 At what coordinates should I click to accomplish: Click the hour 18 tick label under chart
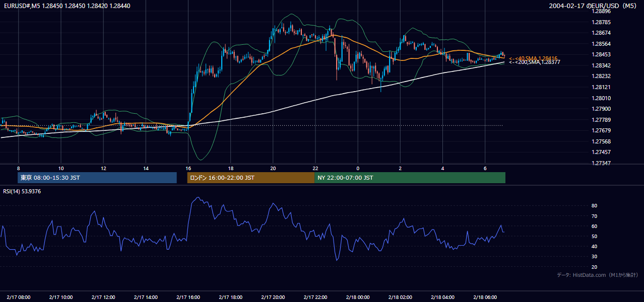tap(230, 168)
